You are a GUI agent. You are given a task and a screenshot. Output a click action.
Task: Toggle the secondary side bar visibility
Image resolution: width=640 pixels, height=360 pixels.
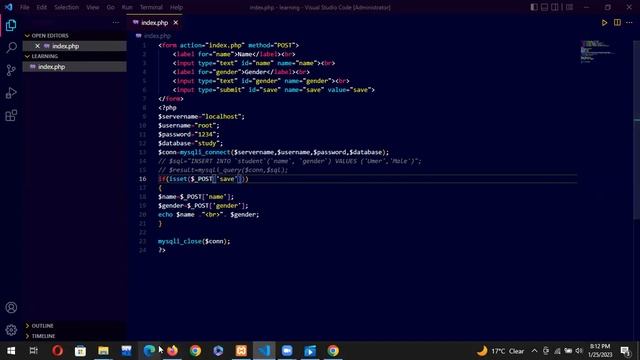pos(555,7)
